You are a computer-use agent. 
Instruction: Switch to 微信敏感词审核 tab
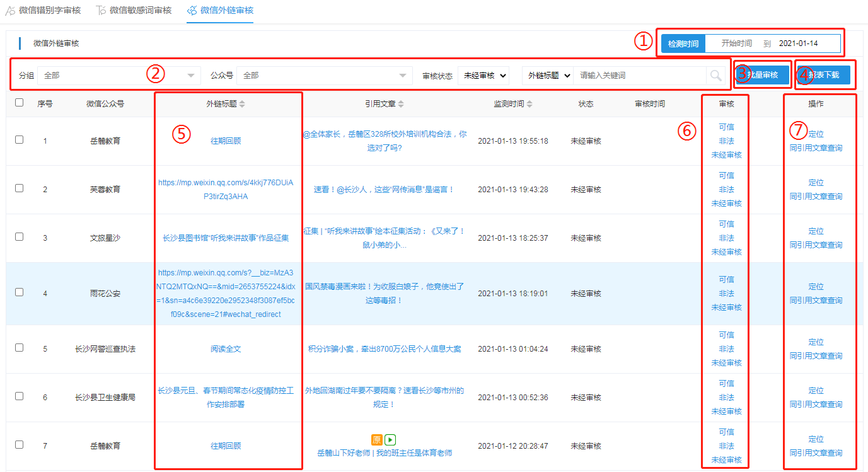[x=140, y=11]
